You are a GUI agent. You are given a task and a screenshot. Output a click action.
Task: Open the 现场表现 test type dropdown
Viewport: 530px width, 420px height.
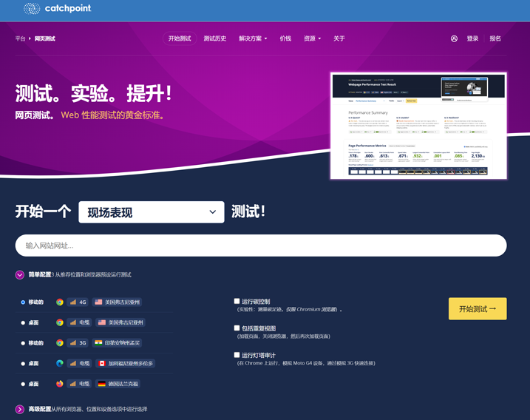(152, 212)
